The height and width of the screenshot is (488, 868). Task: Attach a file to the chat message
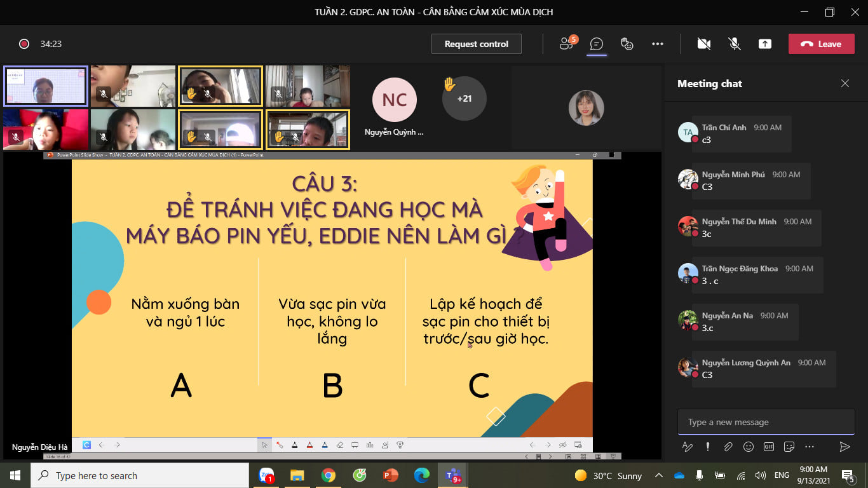pyautogui.click(x=728, y=447)
